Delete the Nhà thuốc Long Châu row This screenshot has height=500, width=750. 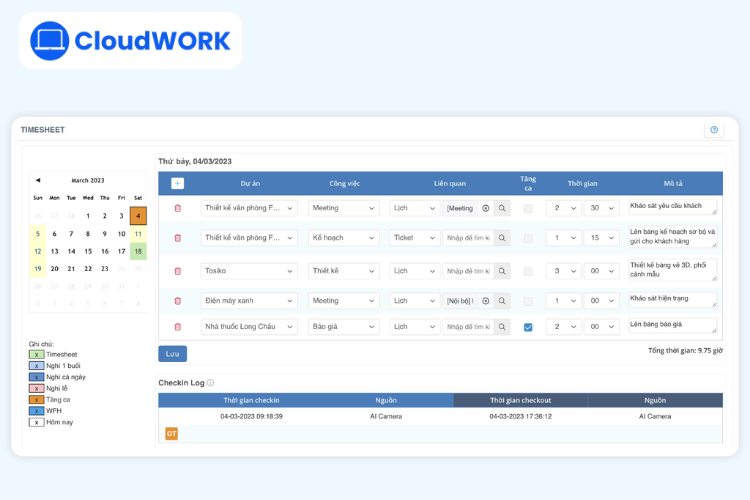[x=177, y=327]
